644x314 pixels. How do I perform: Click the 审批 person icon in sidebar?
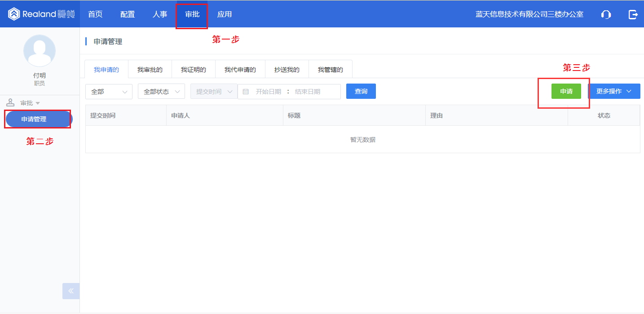(x=10, y=102)
